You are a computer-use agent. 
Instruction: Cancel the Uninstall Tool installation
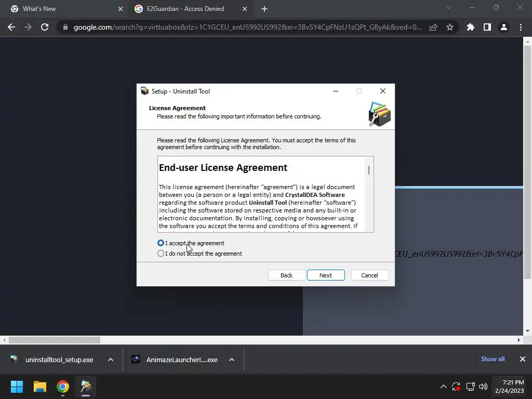point(369,275)
